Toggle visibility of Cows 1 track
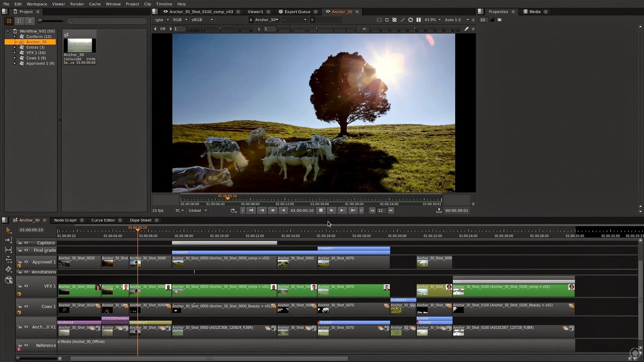644x362 pixels. point(26,306)
